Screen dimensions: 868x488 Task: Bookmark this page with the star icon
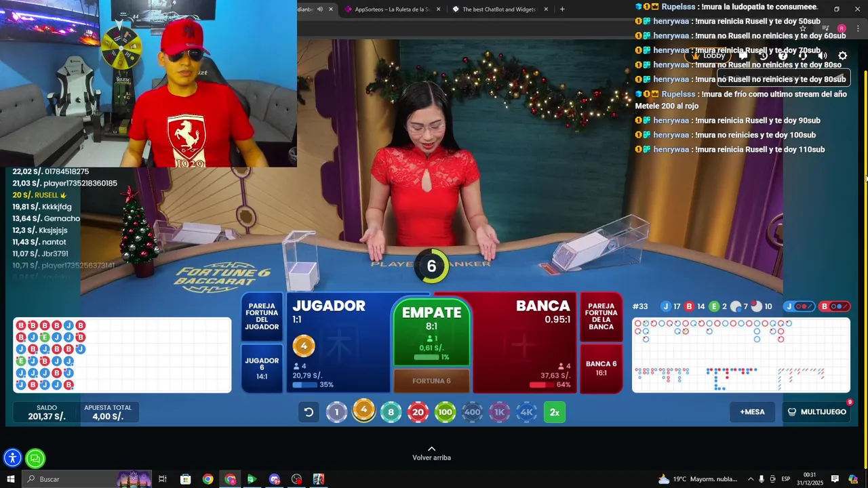click(x=803, y=28)
